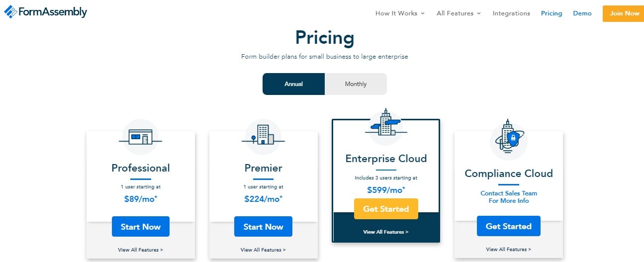
Task: Click Contact Sales Team For More Info
Action: click(508, 197)
